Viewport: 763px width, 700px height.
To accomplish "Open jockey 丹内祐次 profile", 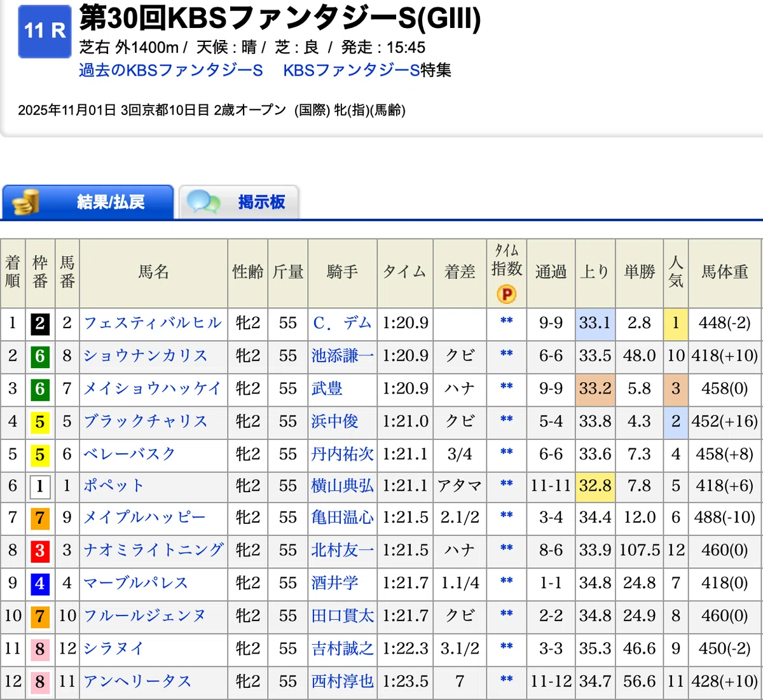I will (x=343, y=454).
